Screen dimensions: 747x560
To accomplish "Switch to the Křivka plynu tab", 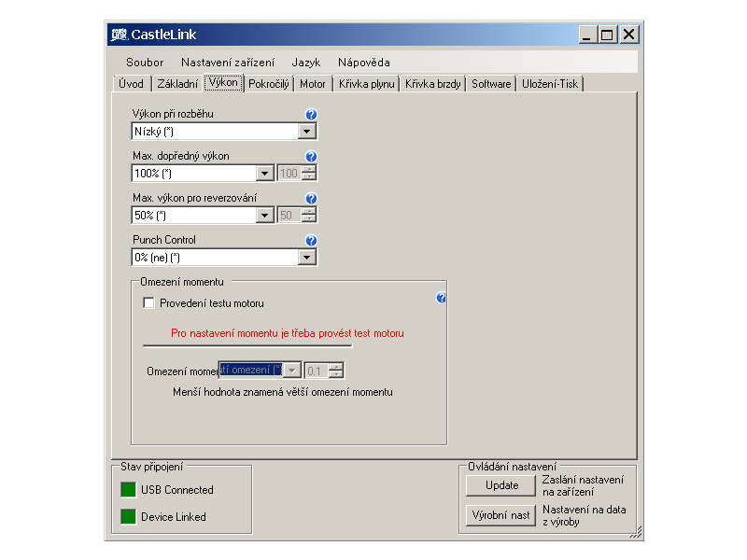I will tap(366, 84).
